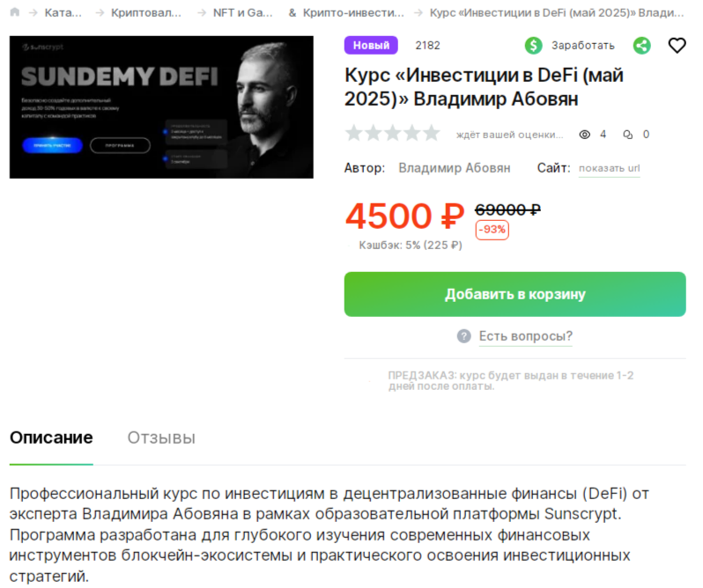This screenshot has width=703, height=588.
Task: Open author Владимир Абовян link
Action: [455, 168]
